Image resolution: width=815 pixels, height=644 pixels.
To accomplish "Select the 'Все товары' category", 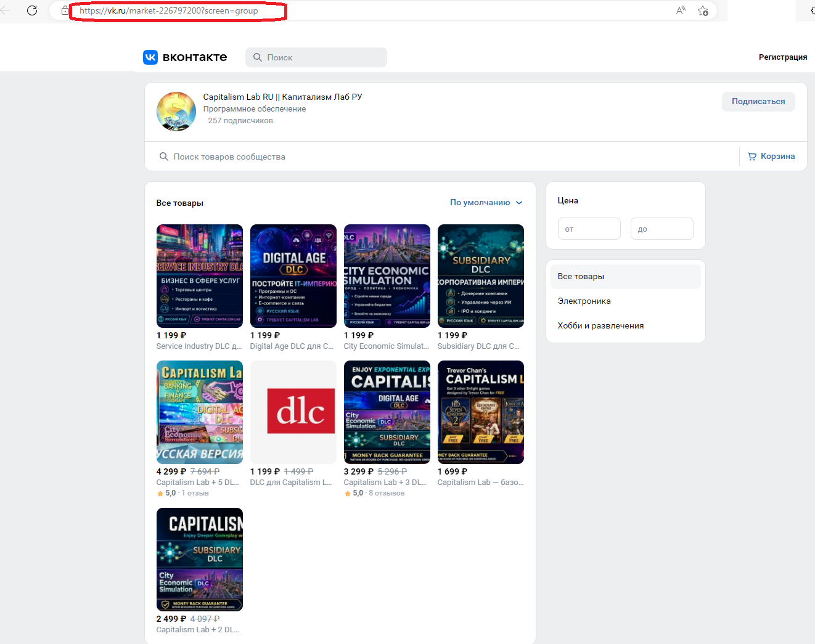I will 626,277.
